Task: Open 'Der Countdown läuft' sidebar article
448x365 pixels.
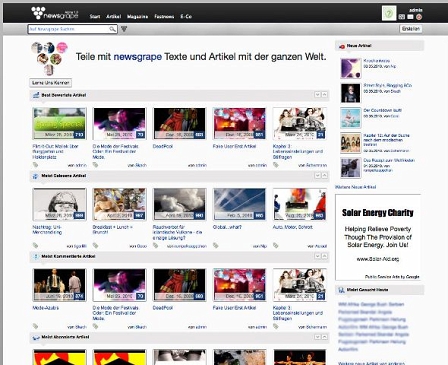Action: pos(382,110)
